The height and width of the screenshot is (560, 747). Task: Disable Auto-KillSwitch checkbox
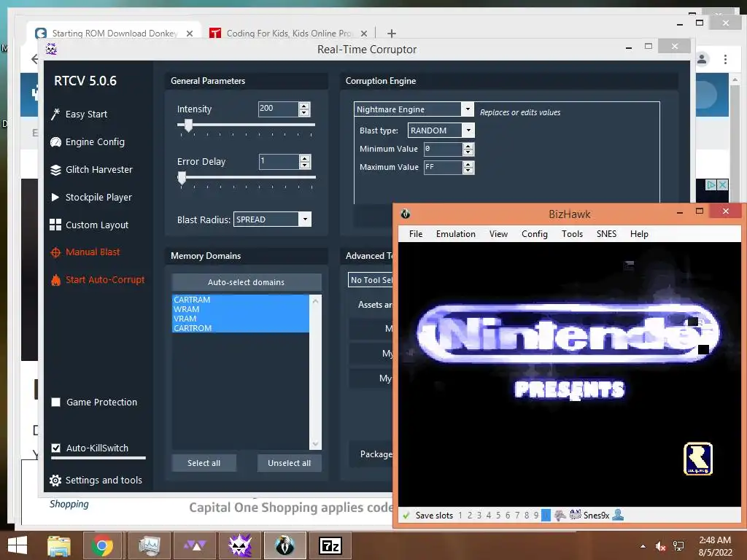tap(55, 448)
